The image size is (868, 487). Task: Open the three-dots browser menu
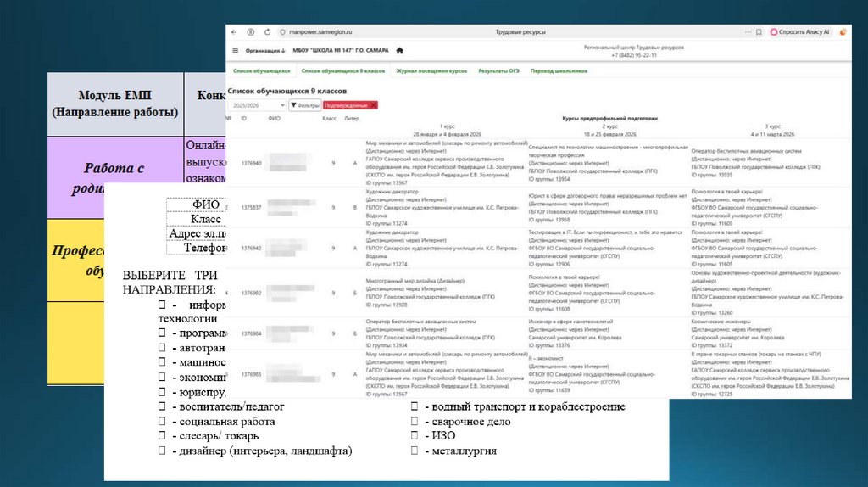click(748, 32)
